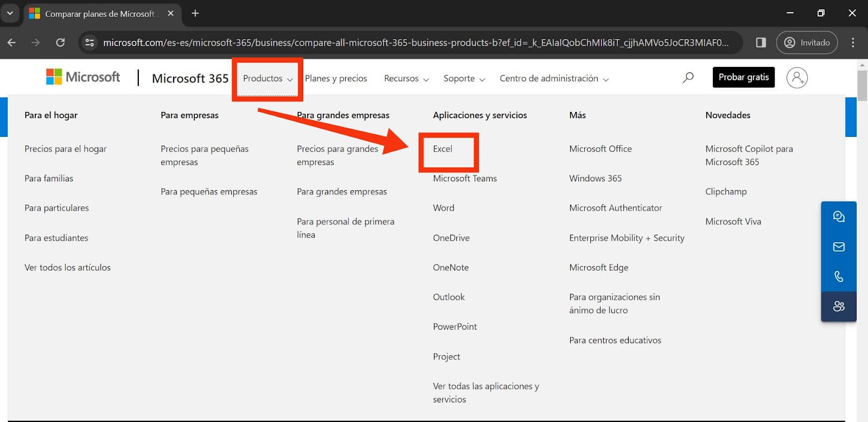
Task: Open Para estudiantes link
Action: tap(56, 238)
